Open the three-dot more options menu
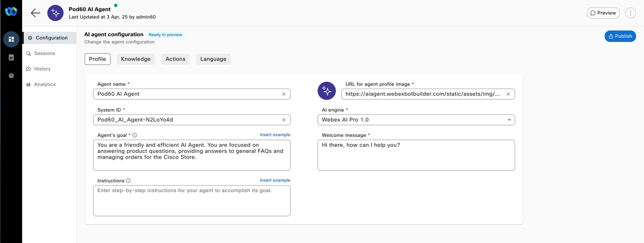Viewport: 644px width, 243px height. (x=630, y=13)
